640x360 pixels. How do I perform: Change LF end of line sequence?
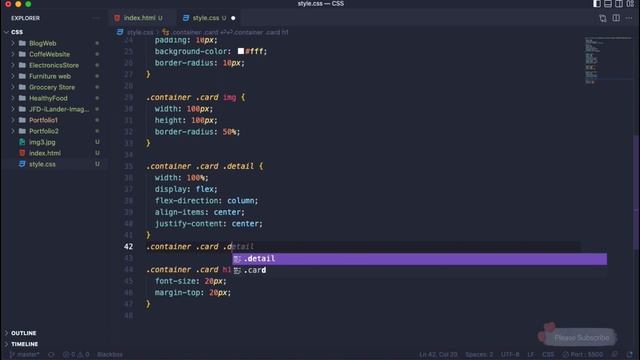pos(531,355)
